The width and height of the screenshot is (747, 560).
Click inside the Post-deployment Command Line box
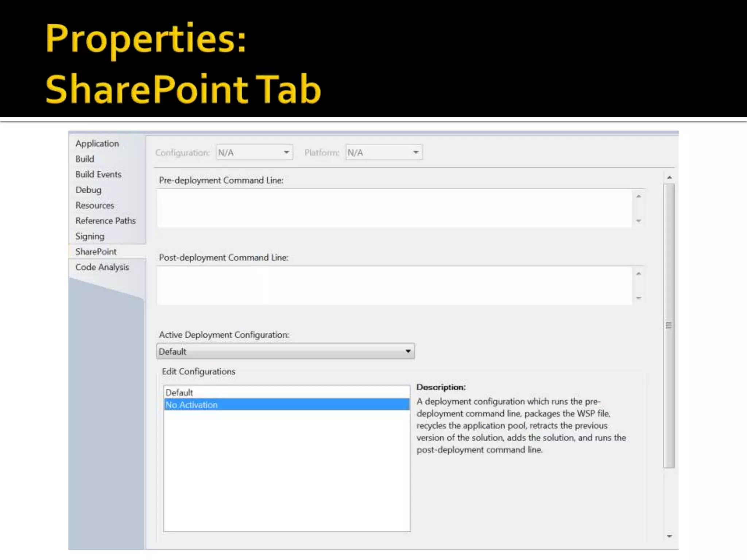(x=394, y=286)
